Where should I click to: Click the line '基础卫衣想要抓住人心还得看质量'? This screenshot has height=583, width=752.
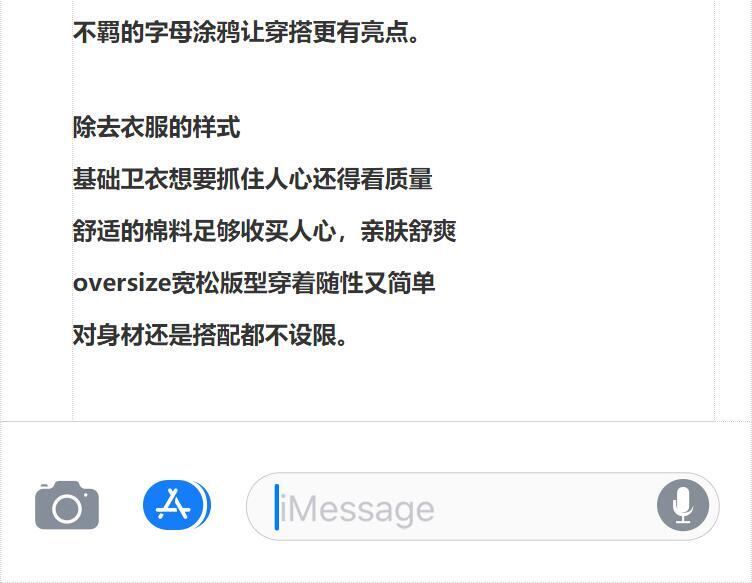(x=253, y=179)
